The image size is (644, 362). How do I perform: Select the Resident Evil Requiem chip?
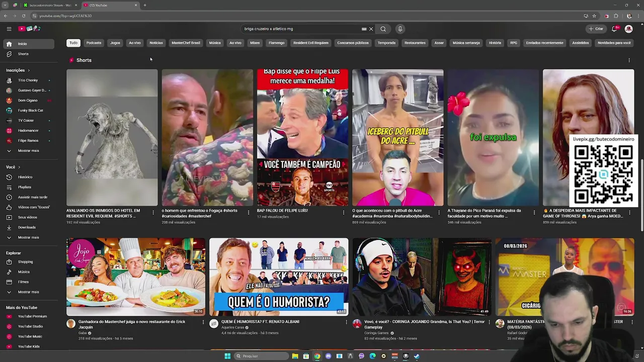click(311, 43)
